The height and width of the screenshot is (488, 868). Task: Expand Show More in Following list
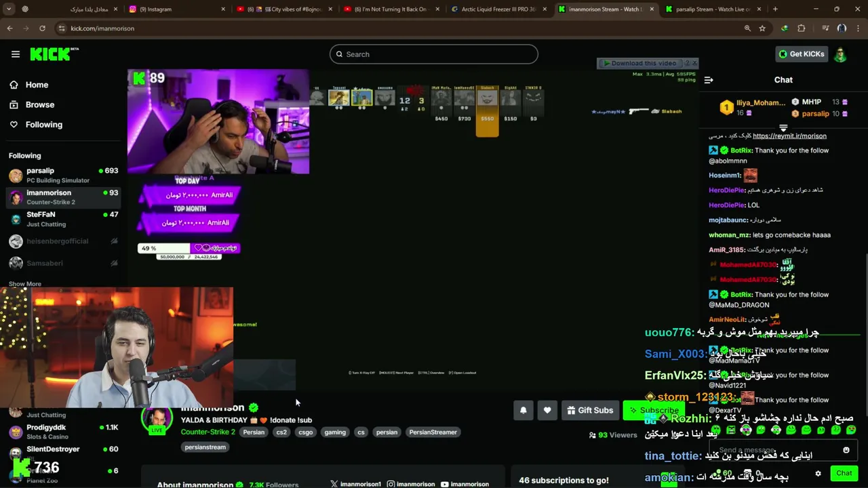coord(25,284)
